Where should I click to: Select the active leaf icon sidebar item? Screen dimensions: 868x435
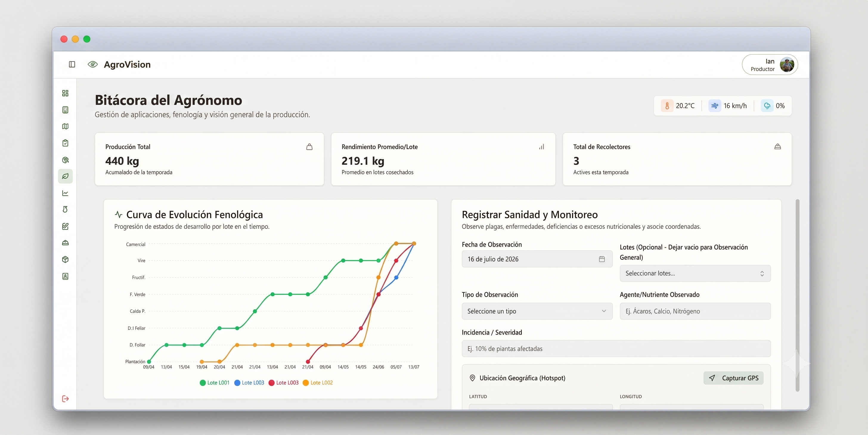(x=65, y=176)
